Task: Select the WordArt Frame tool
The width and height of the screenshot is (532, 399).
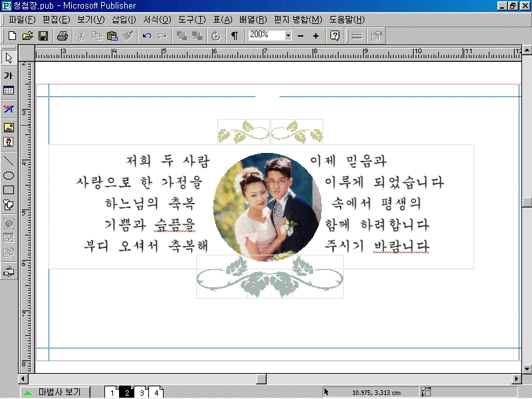Action: coord(9,109)
